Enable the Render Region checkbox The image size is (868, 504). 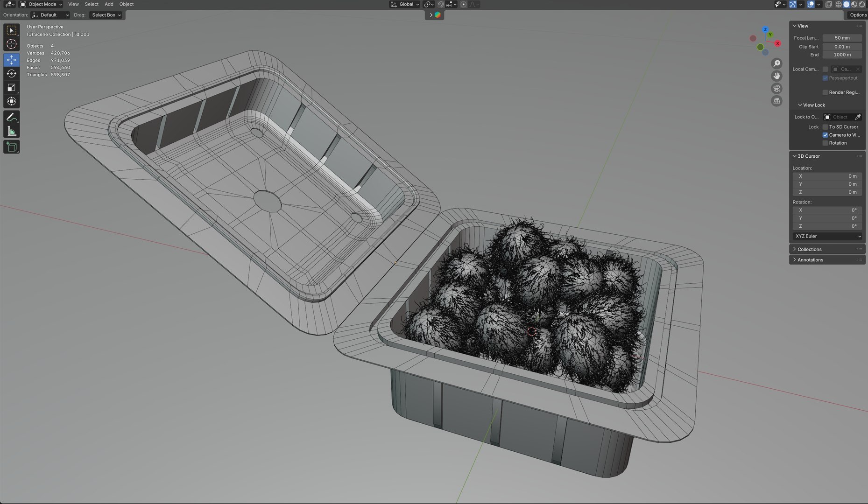click(x=825, y=92)
